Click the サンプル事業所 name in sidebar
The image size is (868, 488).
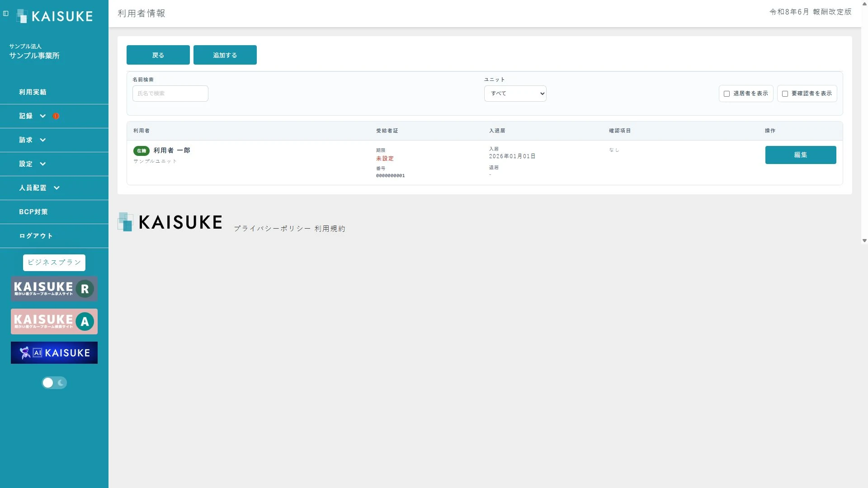point(34,56)
